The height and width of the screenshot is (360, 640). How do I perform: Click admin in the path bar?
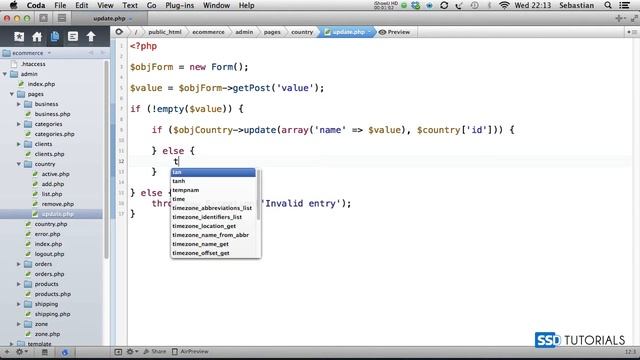click(244, 32)
